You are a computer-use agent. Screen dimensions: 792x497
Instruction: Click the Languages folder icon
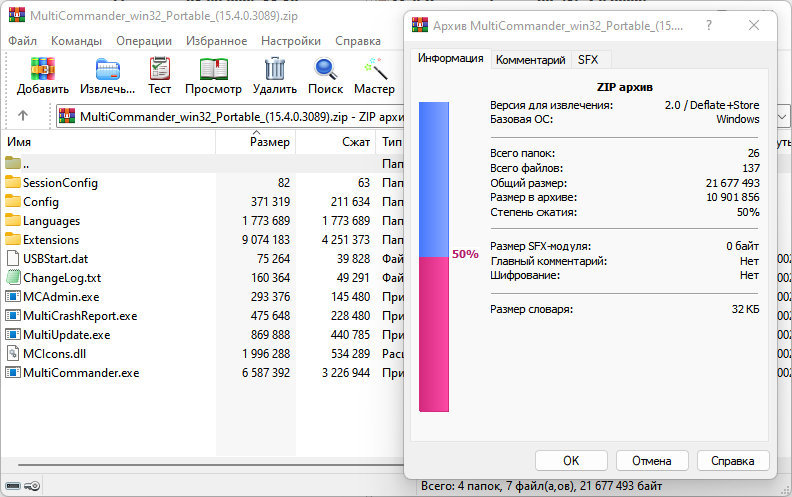point(13,220)
